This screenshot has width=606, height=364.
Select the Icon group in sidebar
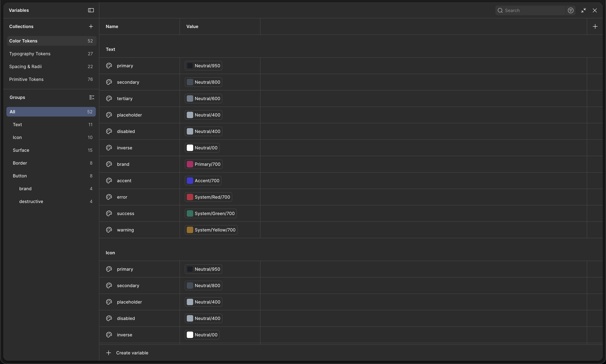(x=51, y=137)
